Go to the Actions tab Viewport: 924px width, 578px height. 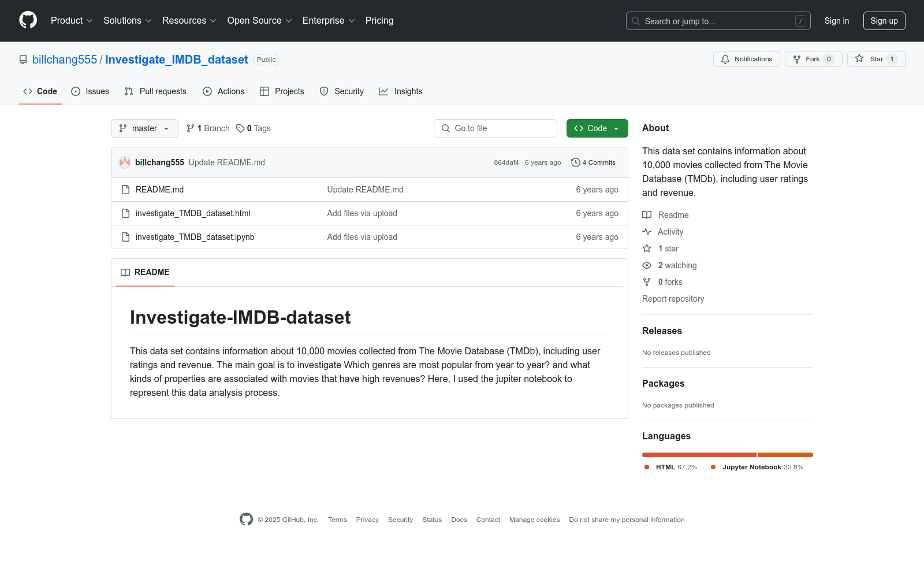point(223,91)
